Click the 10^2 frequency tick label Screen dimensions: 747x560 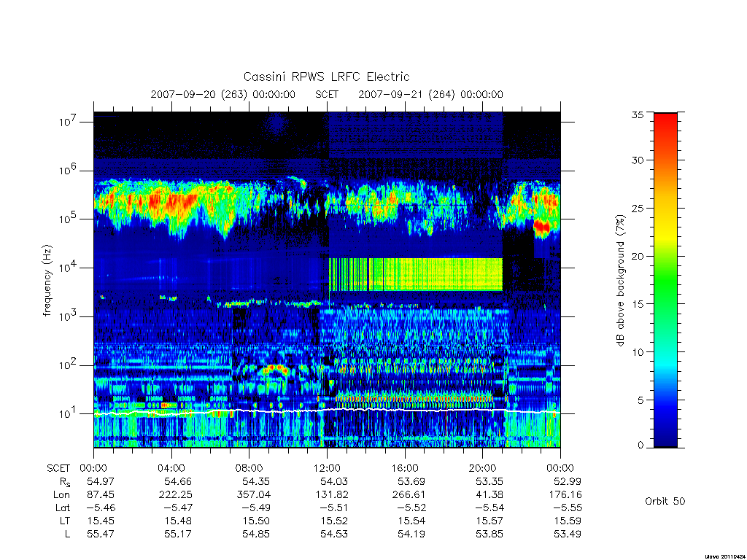pyautogui.click(x=69, y=365)
